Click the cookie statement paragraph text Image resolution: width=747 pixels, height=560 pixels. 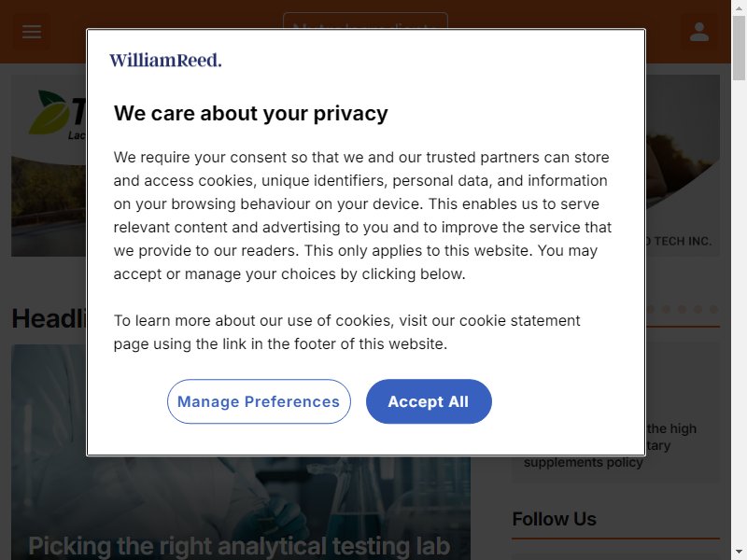[x=346, y=332]
